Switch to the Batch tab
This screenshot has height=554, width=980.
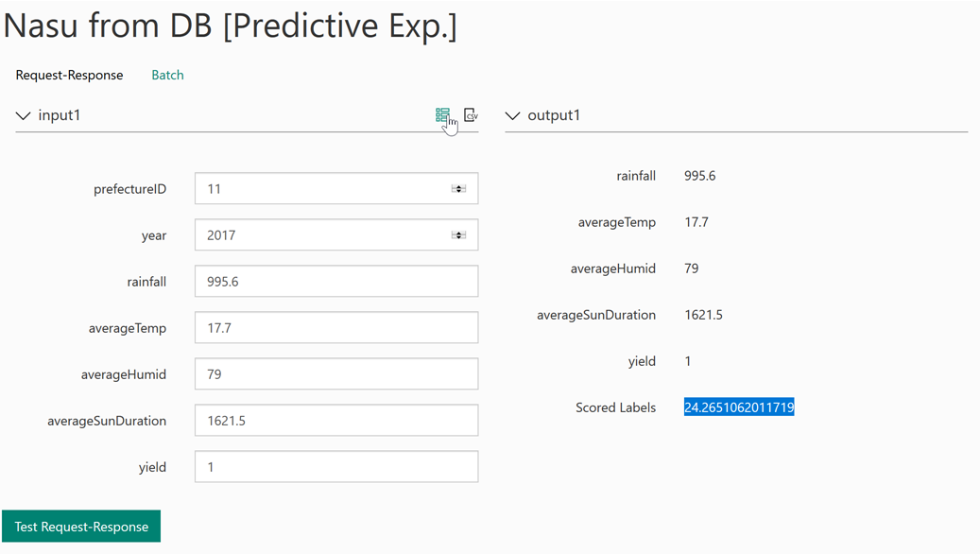[x=167, y=75]
